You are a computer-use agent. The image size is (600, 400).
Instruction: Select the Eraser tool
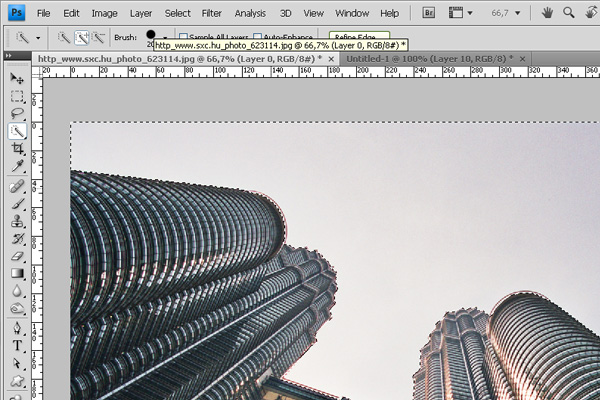point(17,256)
